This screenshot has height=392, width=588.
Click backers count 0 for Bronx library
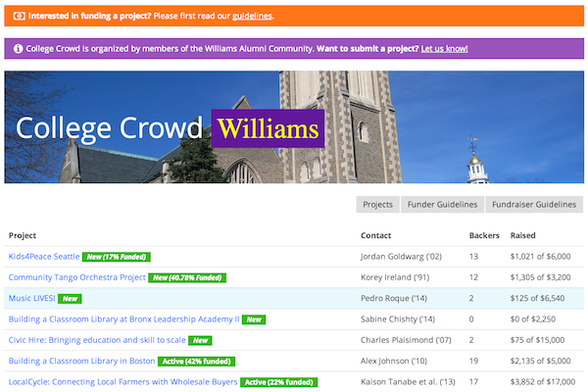pyautogui.click(x=471, y=319)
